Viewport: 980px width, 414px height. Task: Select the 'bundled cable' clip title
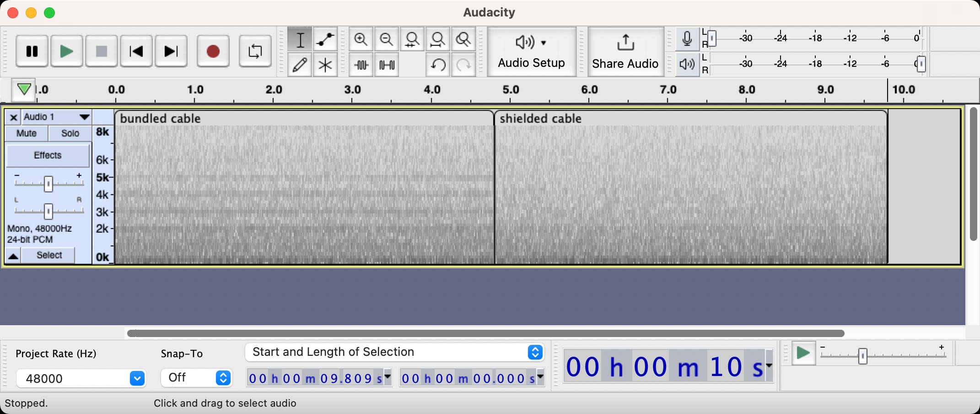[x=161, y=119]
